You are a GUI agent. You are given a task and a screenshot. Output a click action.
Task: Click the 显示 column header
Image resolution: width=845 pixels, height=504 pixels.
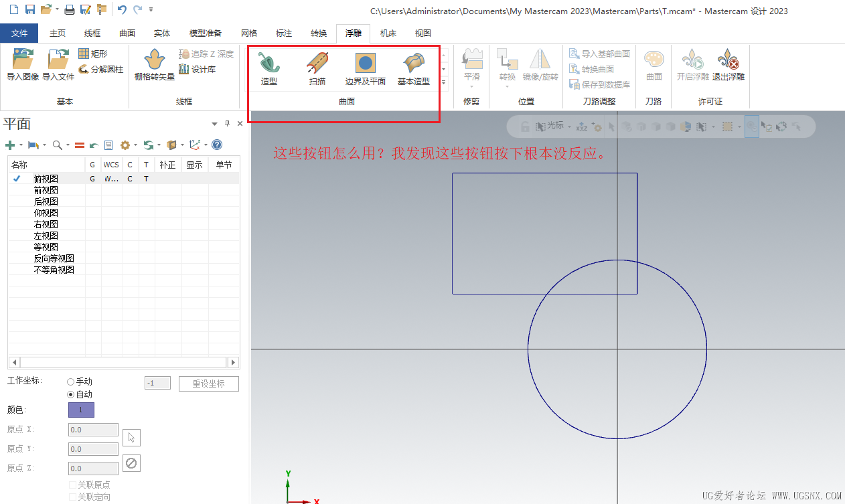pyautogui.click(x=195, y=165)
